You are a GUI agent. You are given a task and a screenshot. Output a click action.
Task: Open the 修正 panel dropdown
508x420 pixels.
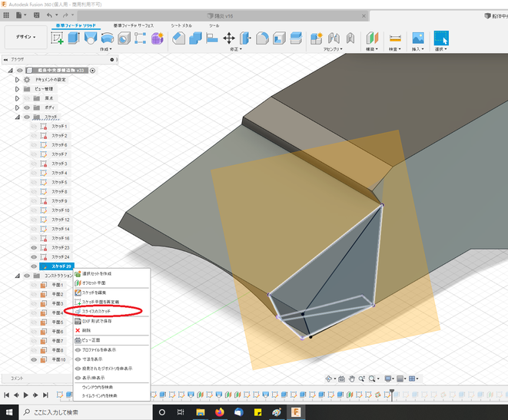point(236,49)
